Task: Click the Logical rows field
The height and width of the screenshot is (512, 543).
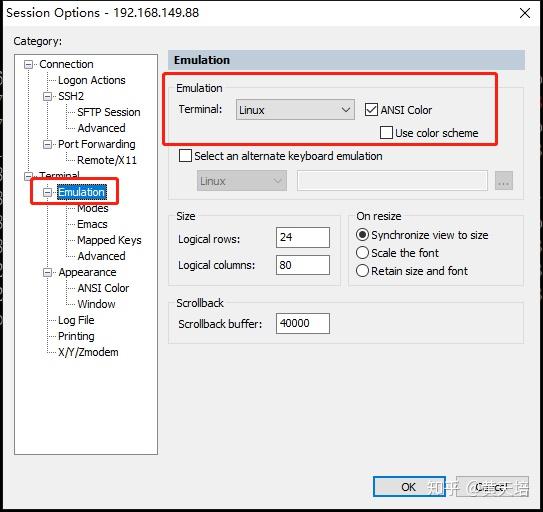Action: point(303,237)
